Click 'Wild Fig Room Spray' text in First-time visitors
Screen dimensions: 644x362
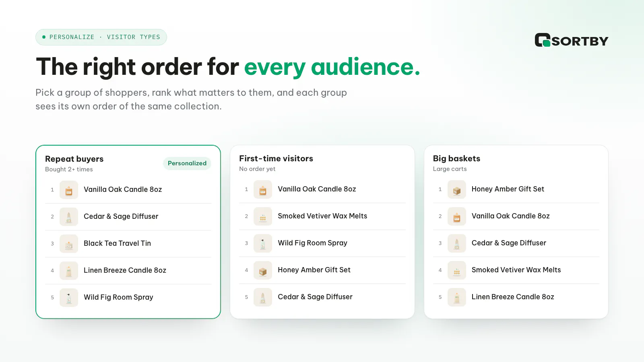pos(312,243)
